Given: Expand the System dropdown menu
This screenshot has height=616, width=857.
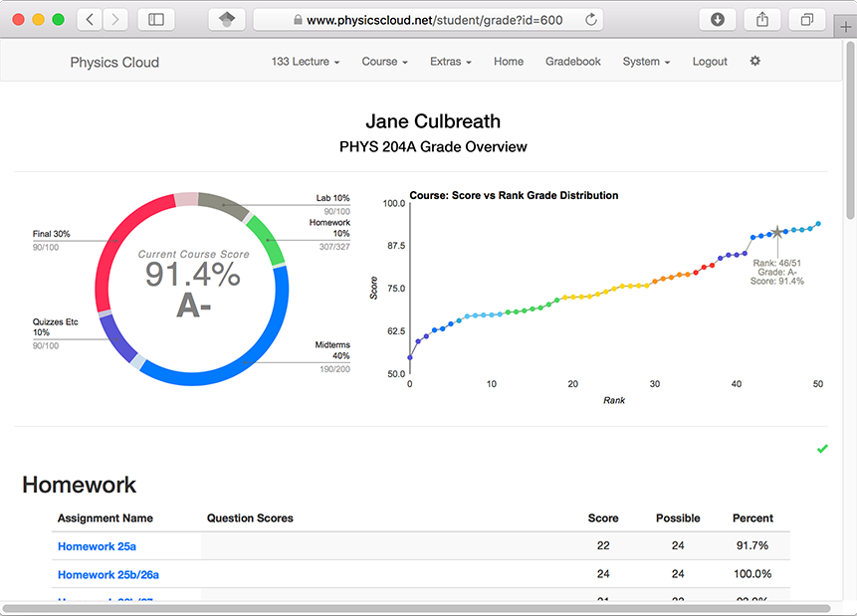Looking at the screenshot, I should tap(646, 61).
